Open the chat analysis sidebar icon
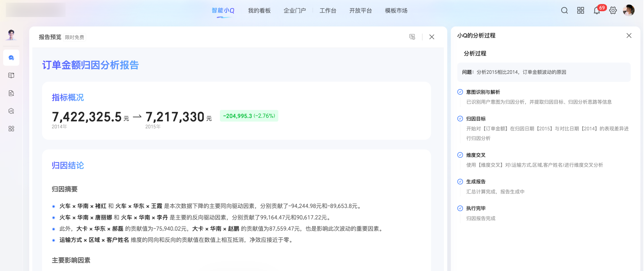This screenshot has width=644, height=271. pos(11,58)
